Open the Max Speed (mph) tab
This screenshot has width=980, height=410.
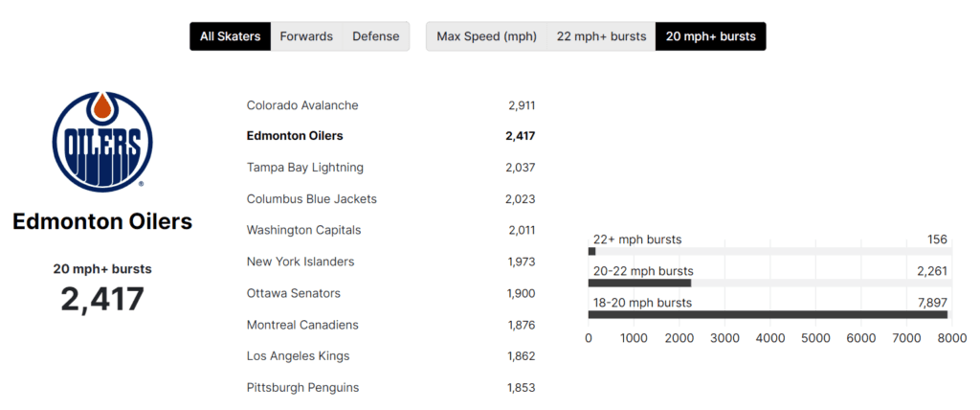pos(486,36)
